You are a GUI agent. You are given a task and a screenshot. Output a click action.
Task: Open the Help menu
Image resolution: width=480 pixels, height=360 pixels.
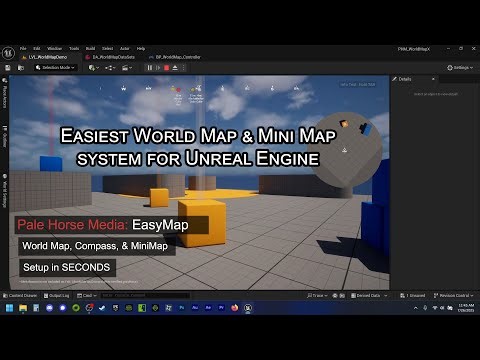141,49
